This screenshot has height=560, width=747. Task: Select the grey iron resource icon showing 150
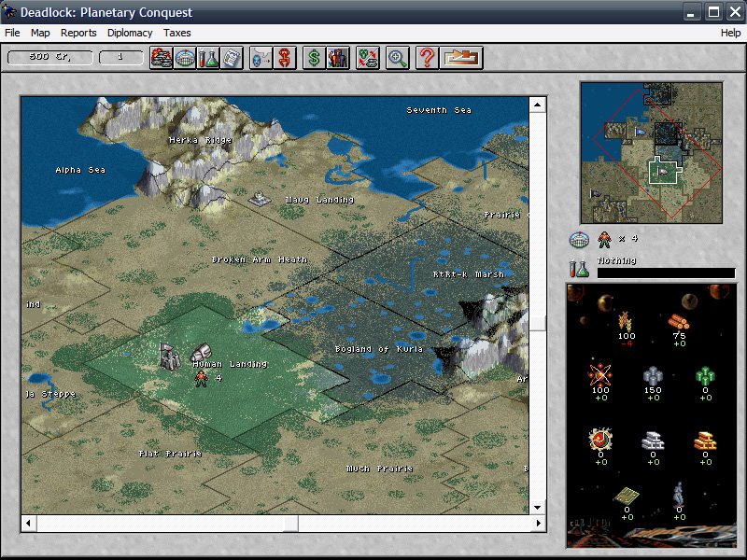[x=653, y=376]
